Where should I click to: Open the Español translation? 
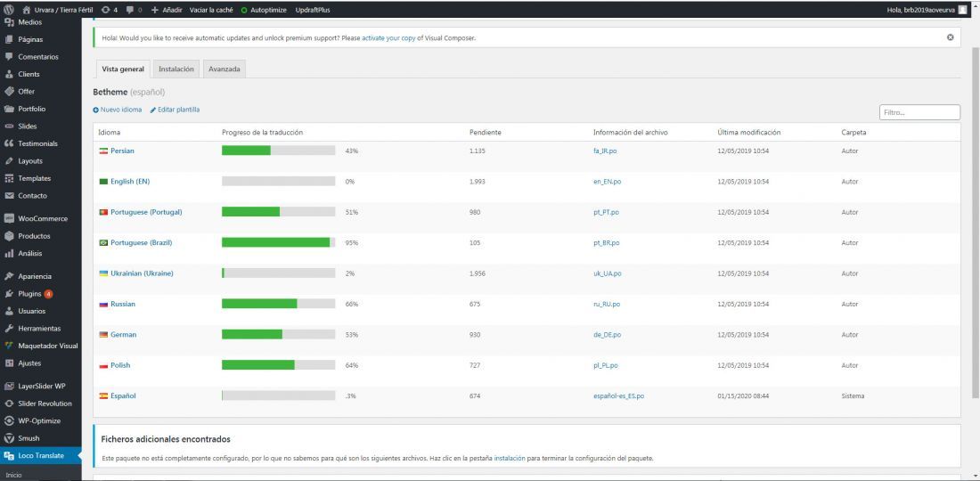(x=123, y=396)
